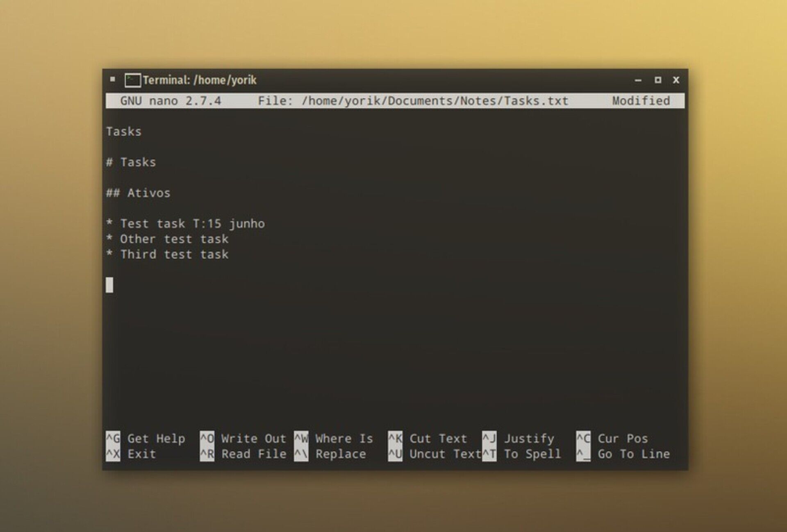Image resolution: width=787 pixels, height=532 pixels.
Task: Click the terminal icon in title bar
Action: coord(132,80)
